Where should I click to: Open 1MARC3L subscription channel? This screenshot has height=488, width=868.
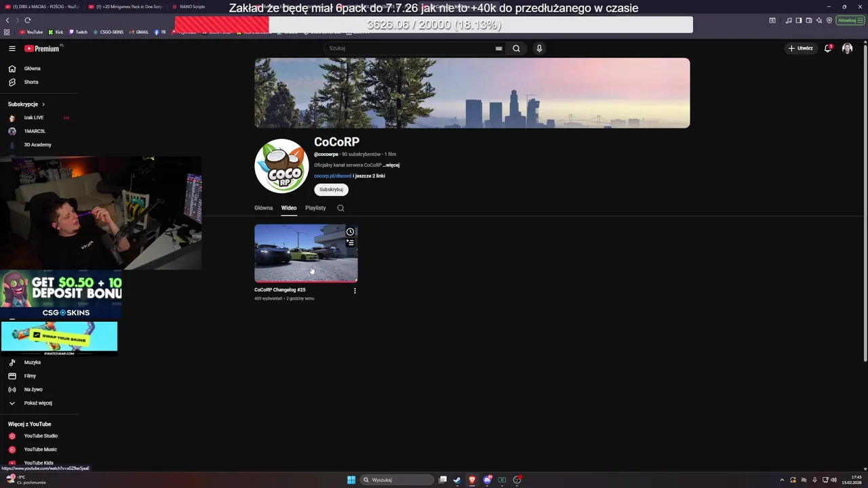pyautogui.click(x=35, y=131)
